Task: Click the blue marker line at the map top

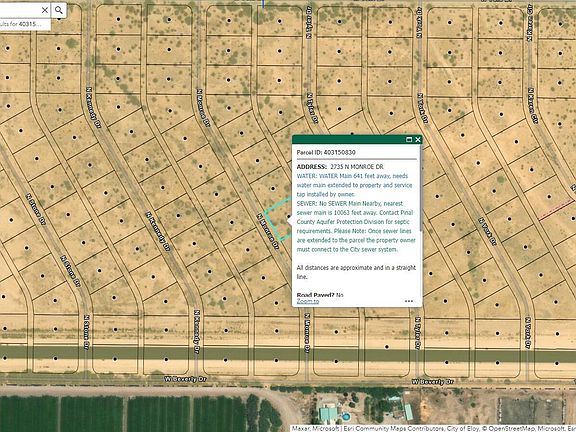Action: (x=263, y=3)
